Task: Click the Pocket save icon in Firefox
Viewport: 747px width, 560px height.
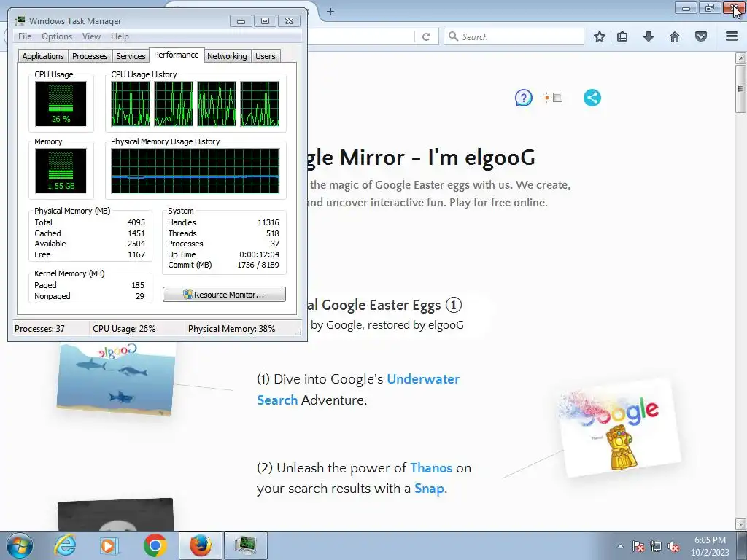Action: 701,36
